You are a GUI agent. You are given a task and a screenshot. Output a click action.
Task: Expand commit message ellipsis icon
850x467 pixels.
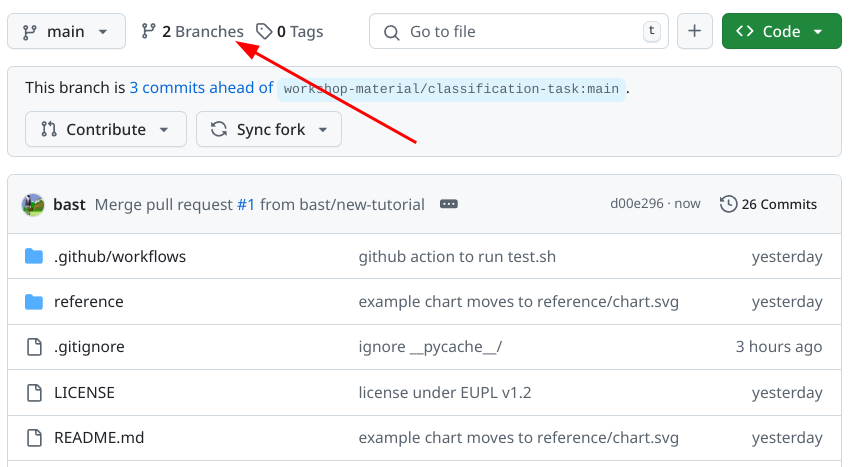tap(449, 204)
